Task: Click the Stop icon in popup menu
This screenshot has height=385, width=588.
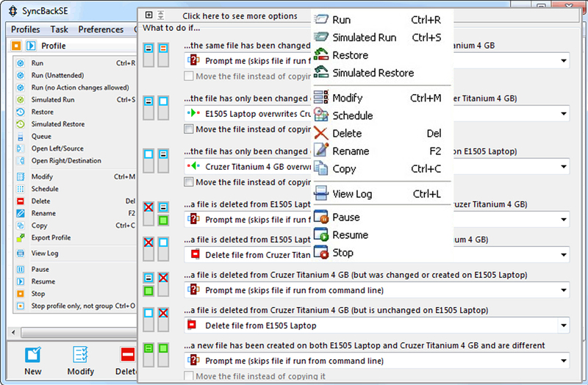Action: pos(321,252)
